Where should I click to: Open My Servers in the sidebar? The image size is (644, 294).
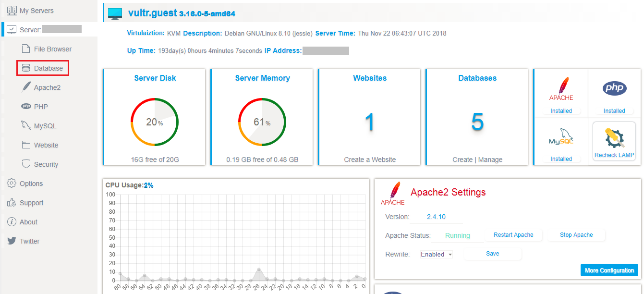click(36, 11)
